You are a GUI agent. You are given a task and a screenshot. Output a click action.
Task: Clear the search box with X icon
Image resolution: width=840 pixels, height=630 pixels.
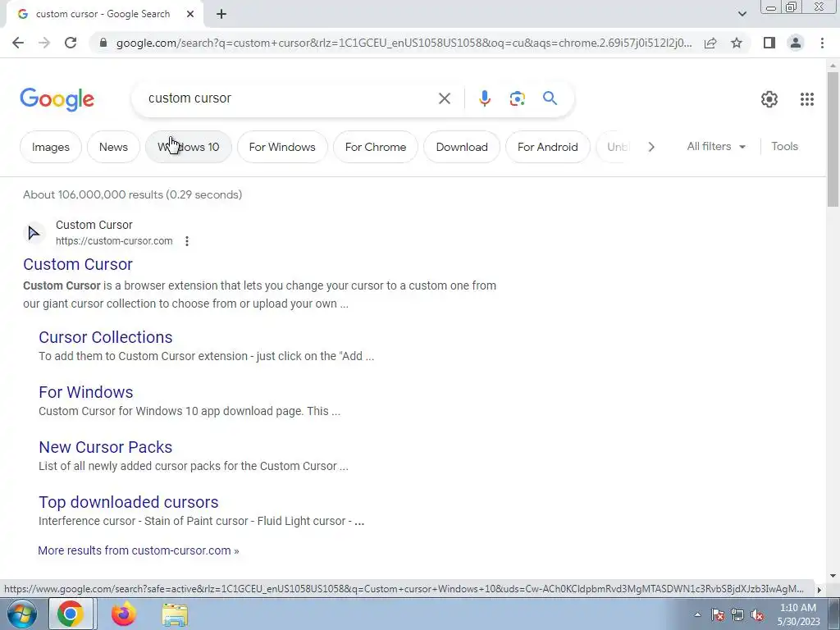pyautogui.click(x=444, y=98)
